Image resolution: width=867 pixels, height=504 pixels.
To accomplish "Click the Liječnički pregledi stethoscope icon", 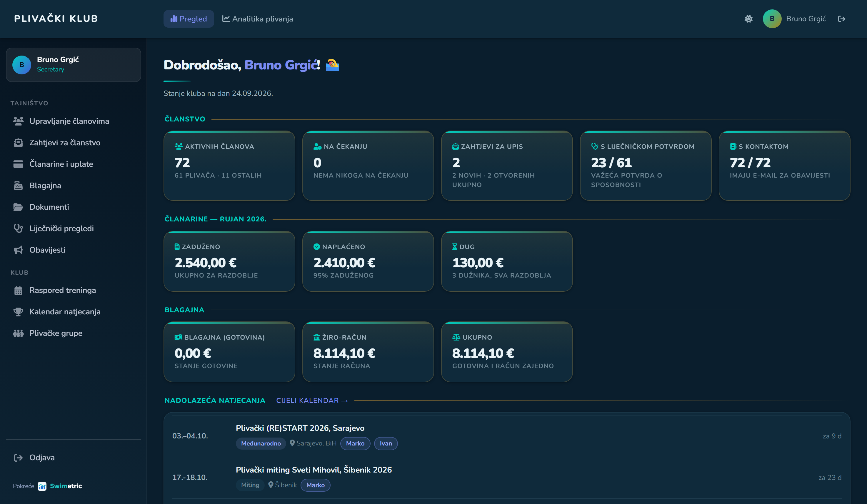I will pyautogui.click(x=18, y=228).
